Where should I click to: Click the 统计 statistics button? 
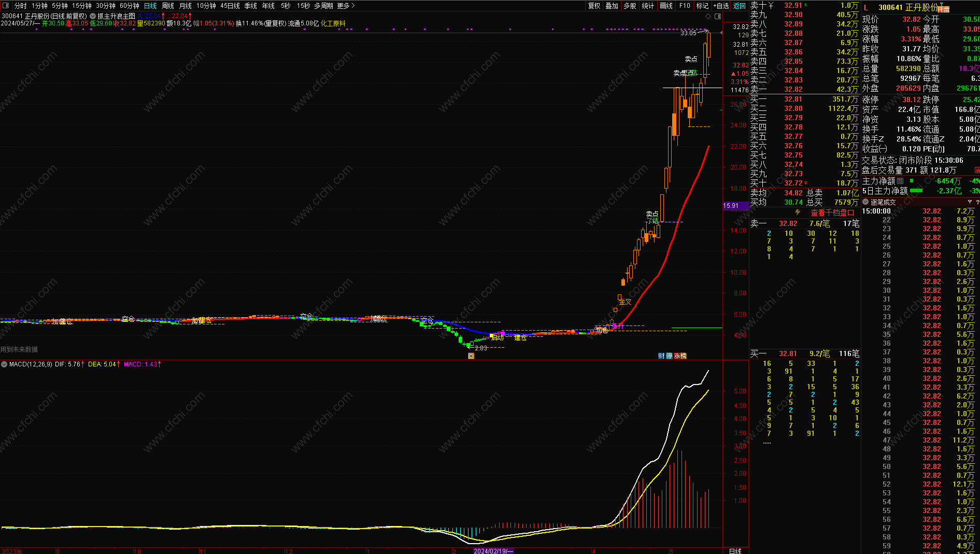[648, 6]
